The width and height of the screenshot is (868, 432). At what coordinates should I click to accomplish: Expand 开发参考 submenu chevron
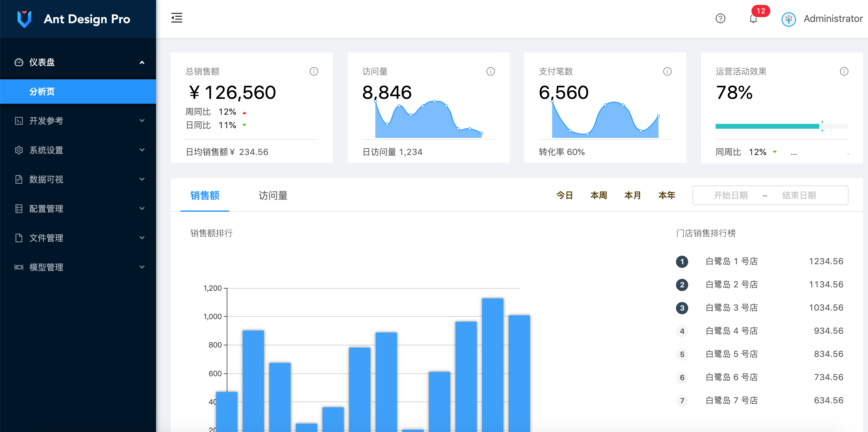[x=142, y=121]
